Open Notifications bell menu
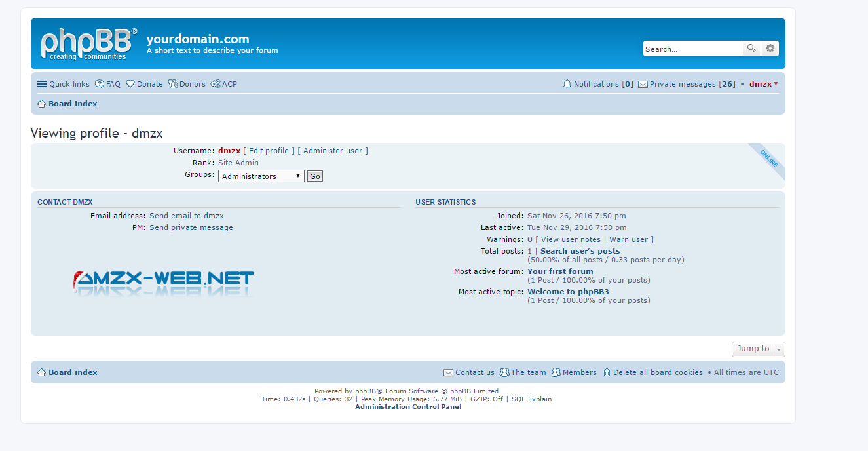868x451 pixels. click(598, 84)
